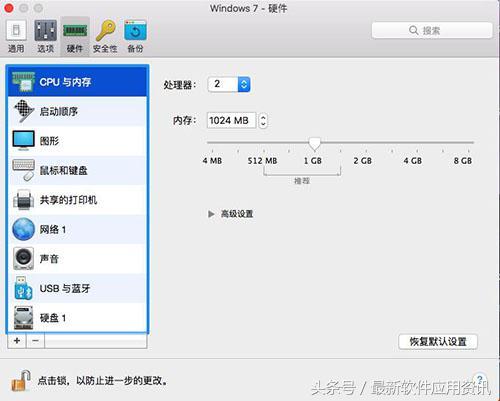500x401 pixels.
Task: Click the 共享的打印机 printer icon
Action: (23, 199)
